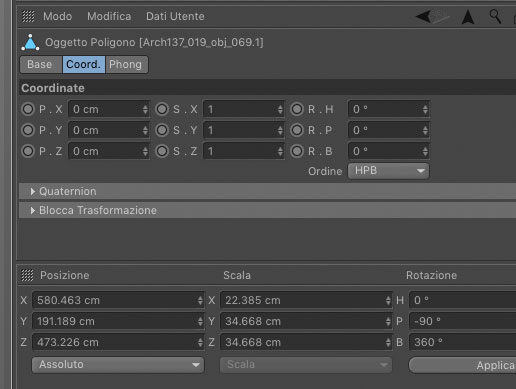The image size is (516, 389).
Task: Toggle the R.B keyframe circle
Action: [297, 151]
